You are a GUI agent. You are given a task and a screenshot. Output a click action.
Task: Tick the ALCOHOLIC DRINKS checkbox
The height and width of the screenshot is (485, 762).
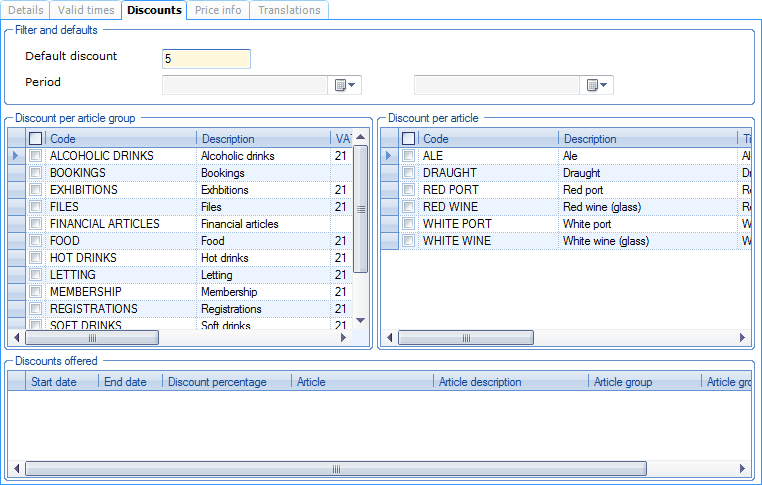coord(36,156)
